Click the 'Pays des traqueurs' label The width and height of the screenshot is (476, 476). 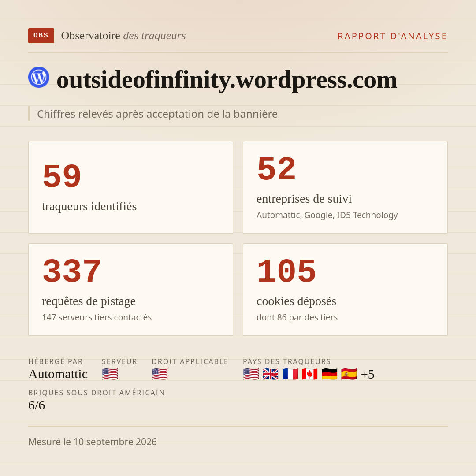click(x=287, y=361)
